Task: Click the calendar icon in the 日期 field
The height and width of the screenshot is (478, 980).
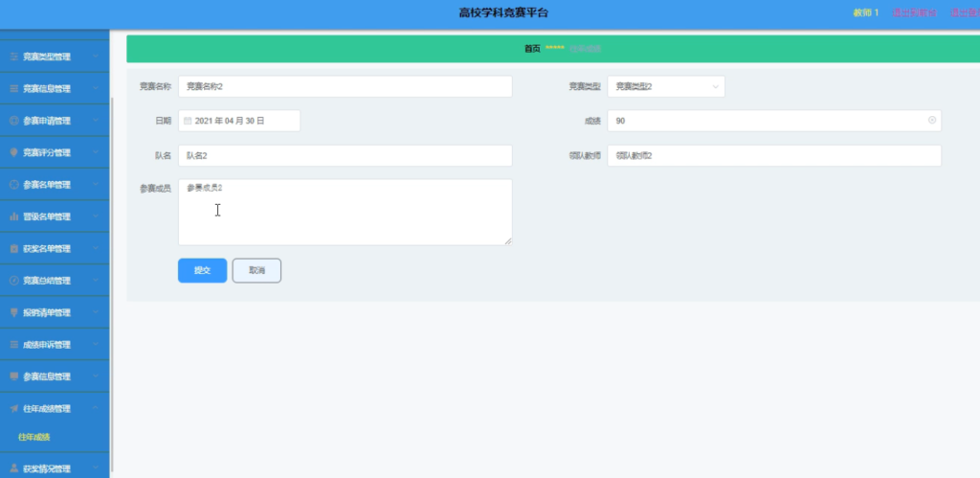Action: 188,121
